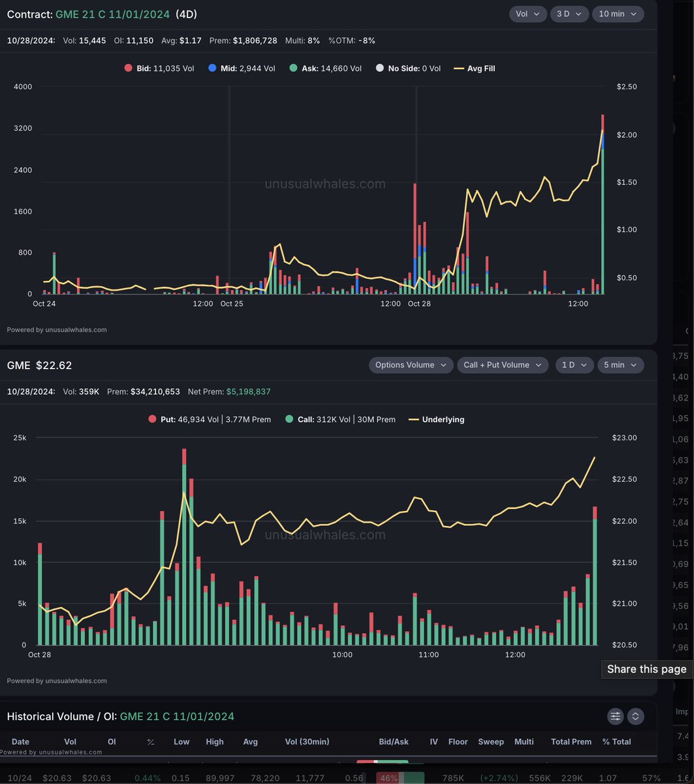Click the green Call legend dot
694x784 pixels.
[289, 419]
